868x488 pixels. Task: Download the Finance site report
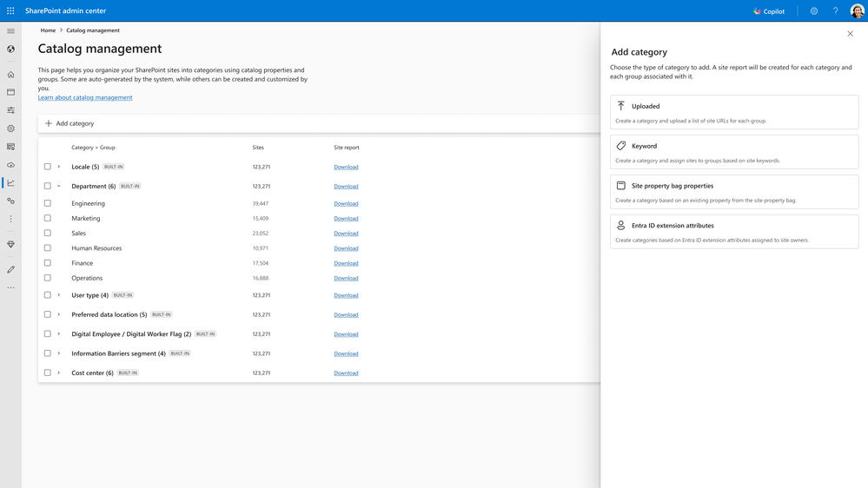[346, 263]
